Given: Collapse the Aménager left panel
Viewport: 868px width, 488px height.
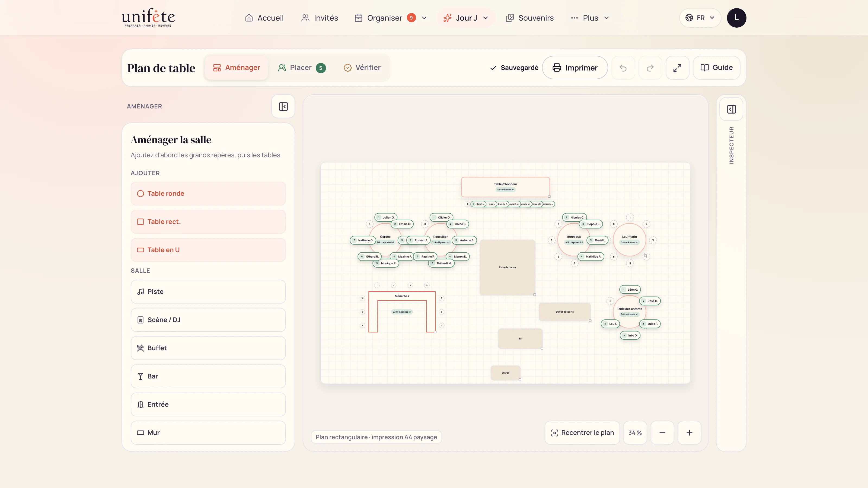Looking at the screenshot, I should [283, 107].
